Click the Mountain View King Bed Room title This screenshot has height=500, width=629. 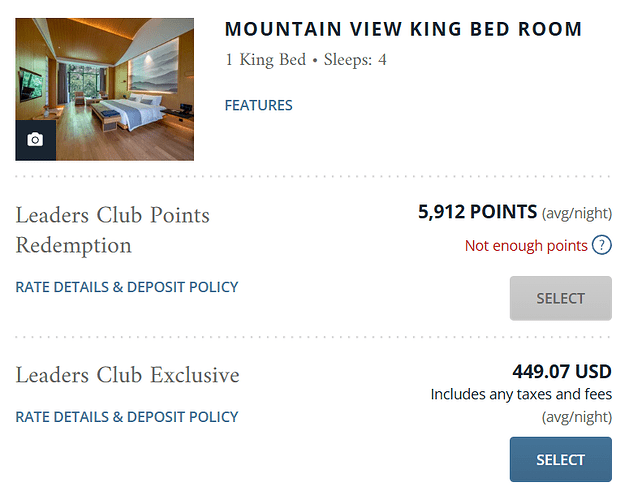403,29
